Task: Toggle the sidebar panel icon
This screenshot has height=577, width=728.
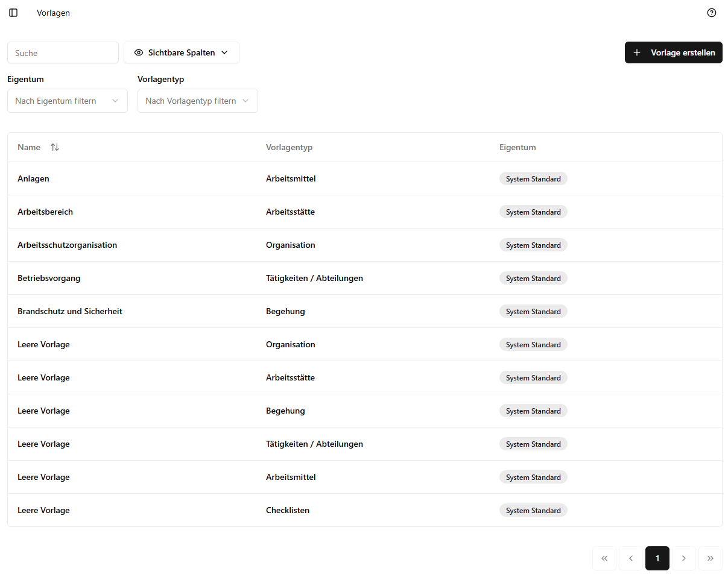Action: [13, 13]
